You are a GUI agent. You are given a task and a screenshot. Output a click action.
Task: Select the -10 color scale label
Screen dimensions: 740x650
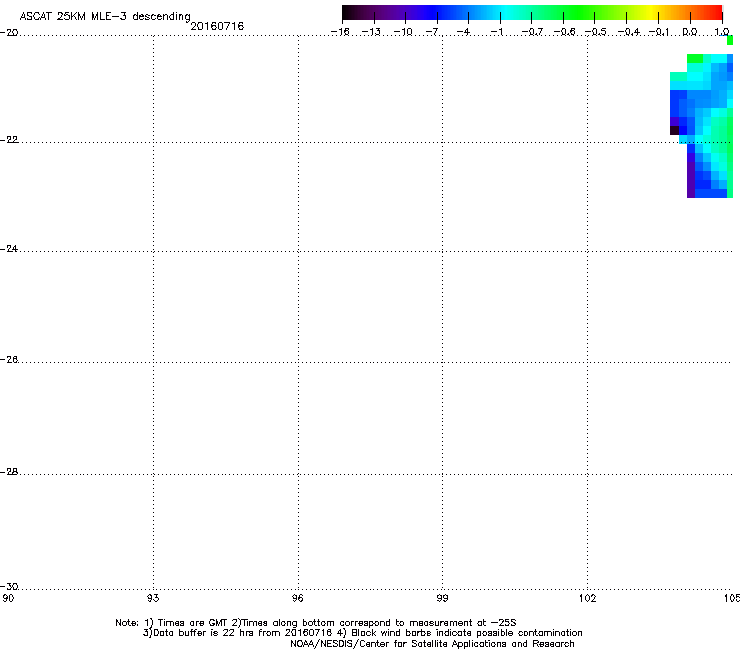(x=403, y=32)
